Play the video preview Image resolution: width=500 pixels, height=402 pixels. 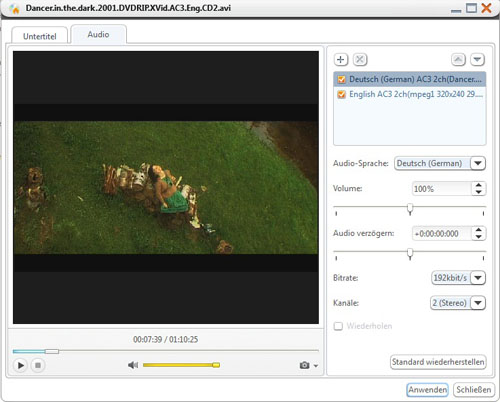20,365
